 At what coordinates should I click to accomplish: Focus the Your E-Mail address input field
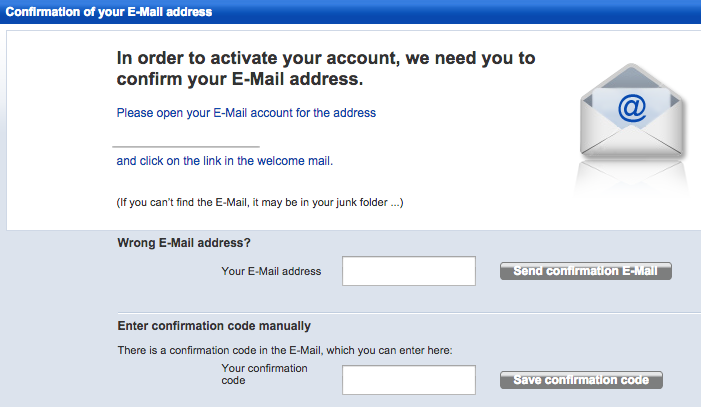coord(409,271)
